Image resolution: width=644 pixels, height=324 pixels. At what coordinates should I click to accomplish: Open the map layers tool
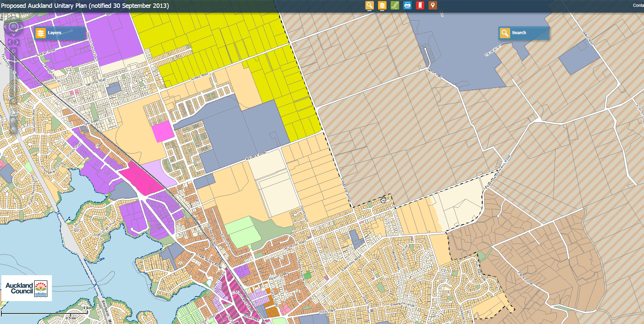pos(382,5)
